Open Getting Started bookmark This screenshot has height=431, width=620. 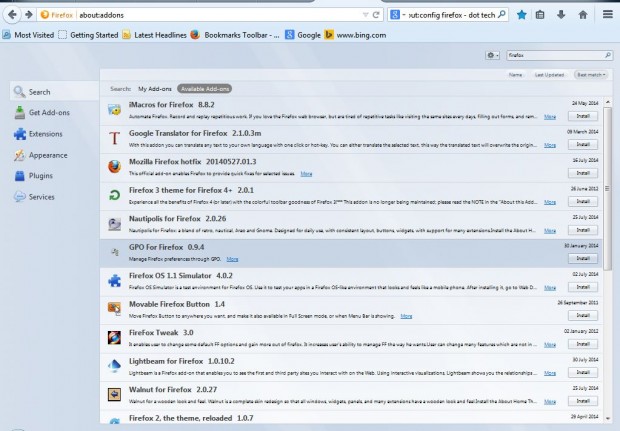88,35
